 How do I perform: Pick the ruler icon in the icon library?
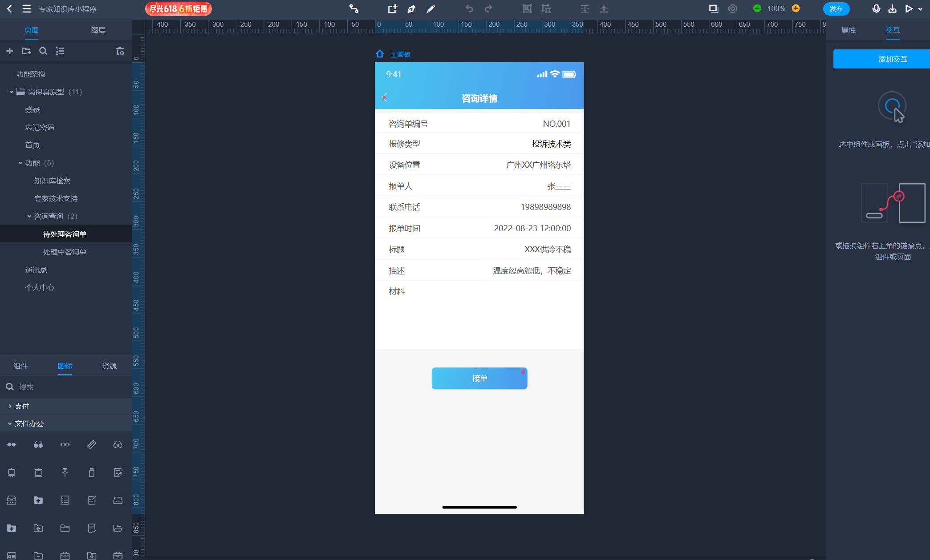[92, 444]
